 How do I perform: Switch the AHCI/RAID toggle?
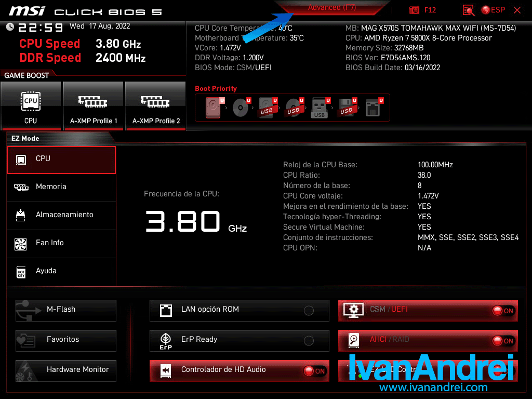coord(502,341)
